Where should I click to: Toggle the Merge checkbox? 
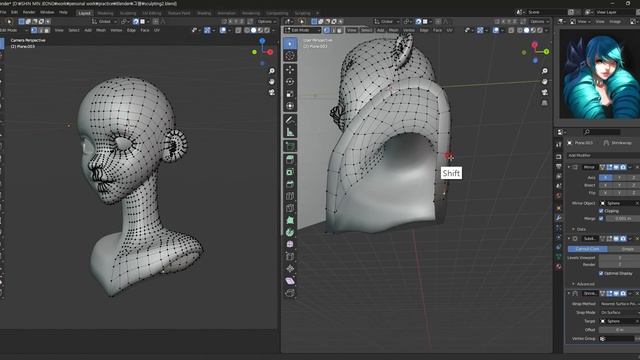[601, 218]
